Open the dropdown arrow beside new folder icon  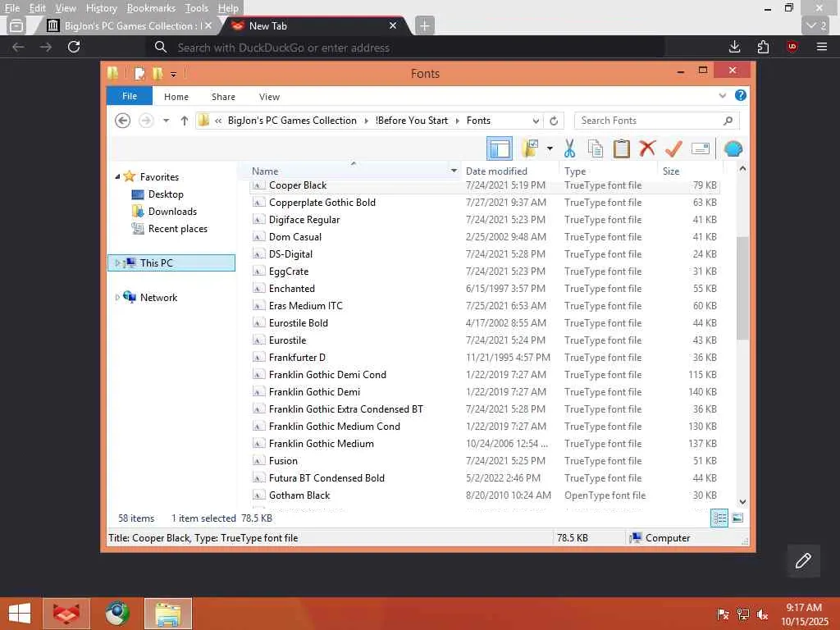(550, 148)
